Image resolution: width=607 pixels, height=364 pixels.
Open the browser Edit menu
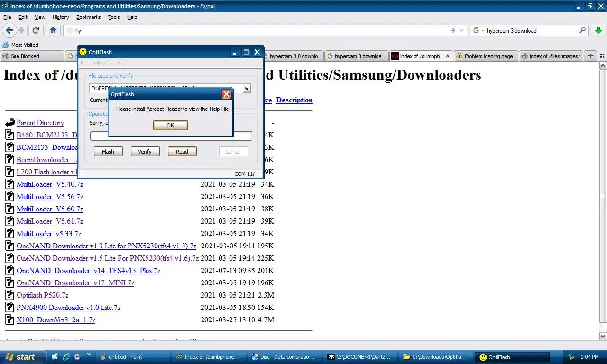tap(23, 17)
